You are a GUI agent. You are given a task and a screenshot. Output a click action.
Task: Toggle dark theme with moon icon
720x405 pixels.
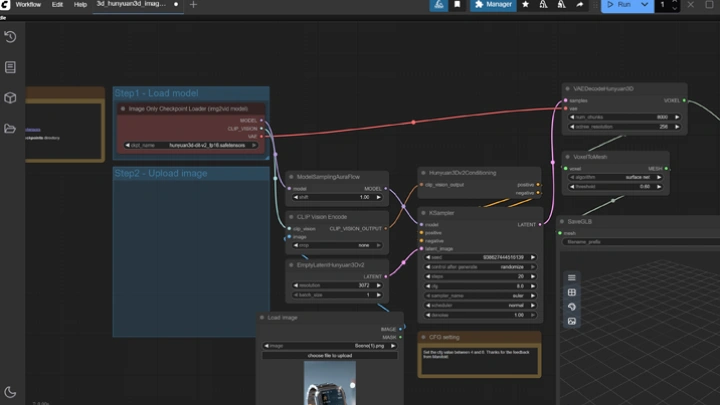(x=10, y=392)
